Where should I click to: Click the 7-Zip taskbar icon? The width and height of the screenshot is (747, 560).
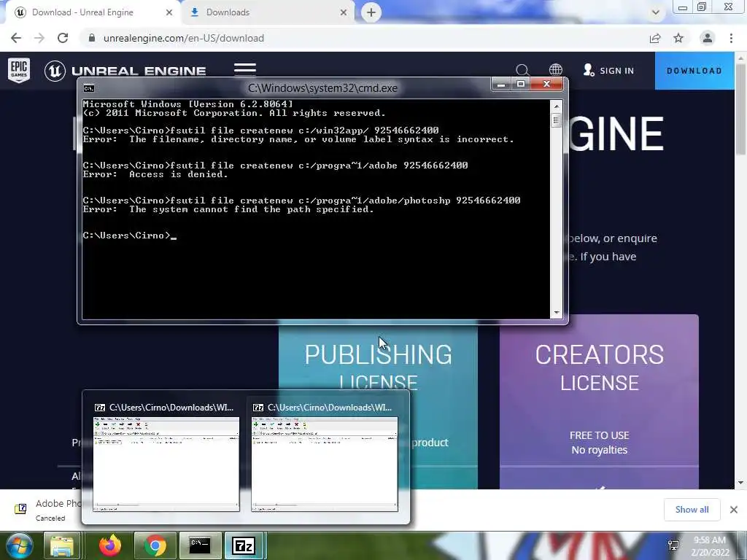pos(244,545)
